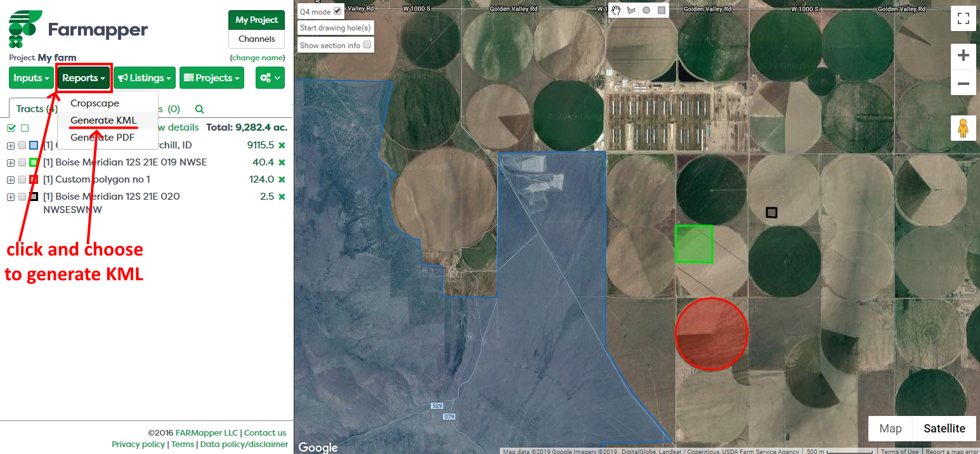
Task: Zoom out on the map
Action: 963,83
